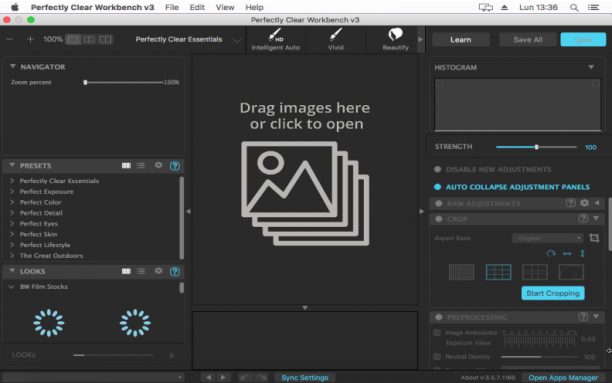Open macOS Notification Center list icon
The image size is (612, 383).
tap(593, 7)
